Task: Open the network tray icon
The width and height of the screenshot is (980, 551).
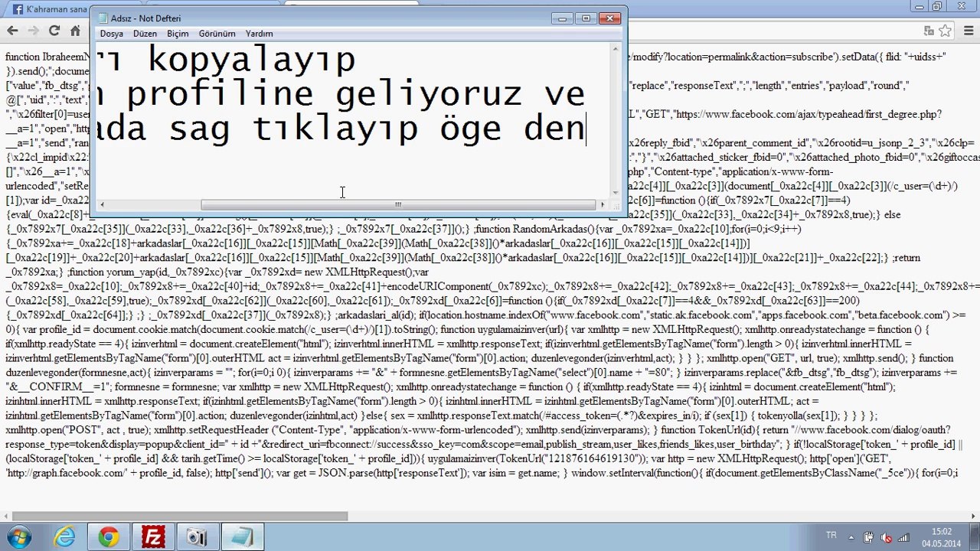Action: pyautogui.click(x=903, y=537)
